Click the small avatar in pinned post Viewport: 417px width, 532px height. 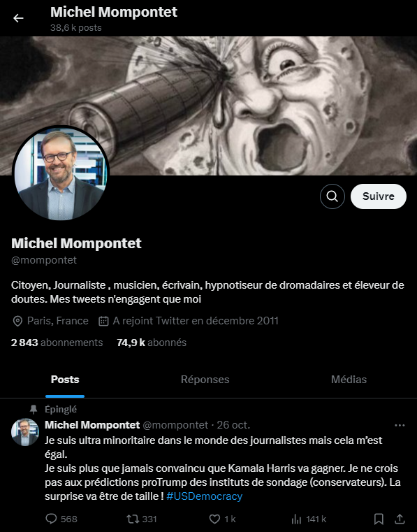point(24,431)
